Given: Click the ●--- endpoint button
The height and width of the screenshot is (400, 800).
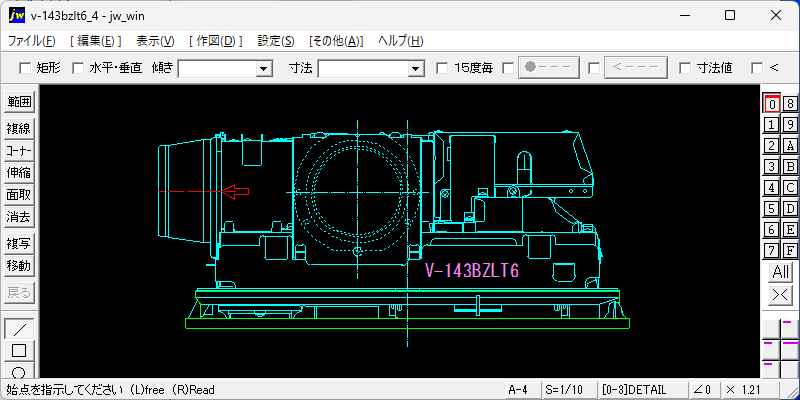Looking at the screenshot, I should click(549, 67).
